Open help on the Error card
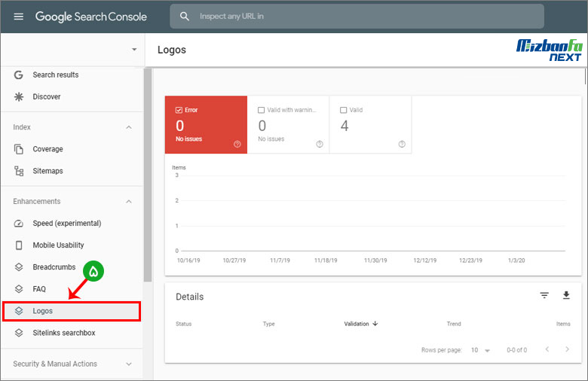588x381 pixels. (x=237, y=145)
